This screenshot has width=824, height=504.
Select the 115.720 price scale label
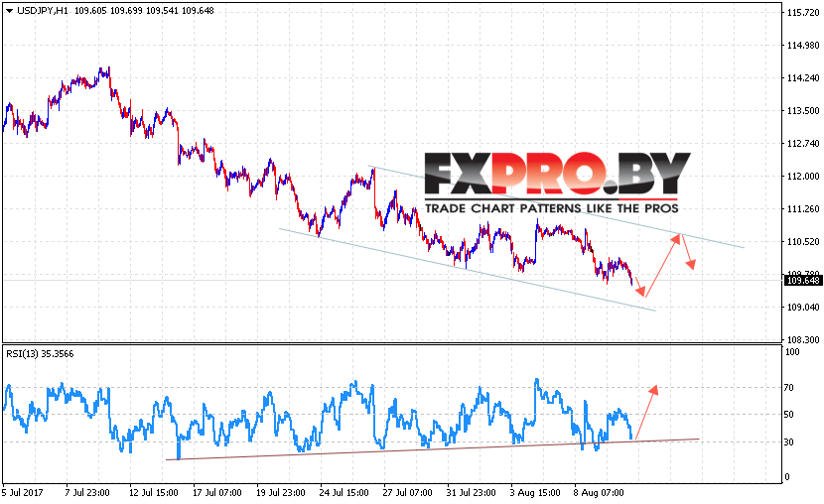[803, 13]
